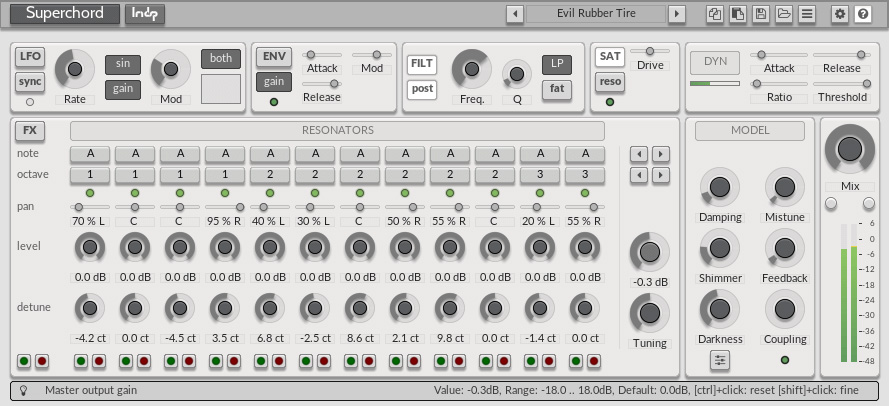Click the LFO sync button
This screenshot has height=406, width=889.
tap(30, 81)
